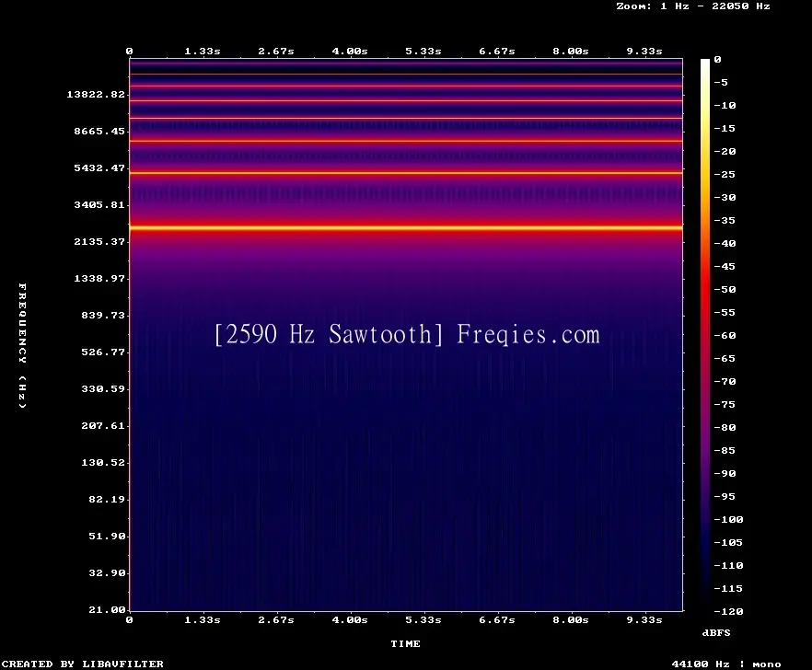Click the 1338.97 frequency label
This screenshot has width=812, height=670.
[x=99, y=278]
